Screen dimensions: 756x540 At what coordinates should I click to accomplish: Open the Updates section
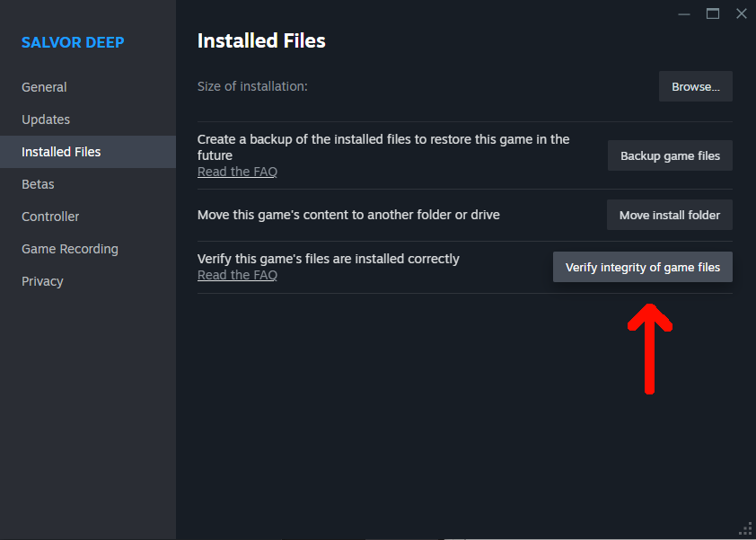45,120
